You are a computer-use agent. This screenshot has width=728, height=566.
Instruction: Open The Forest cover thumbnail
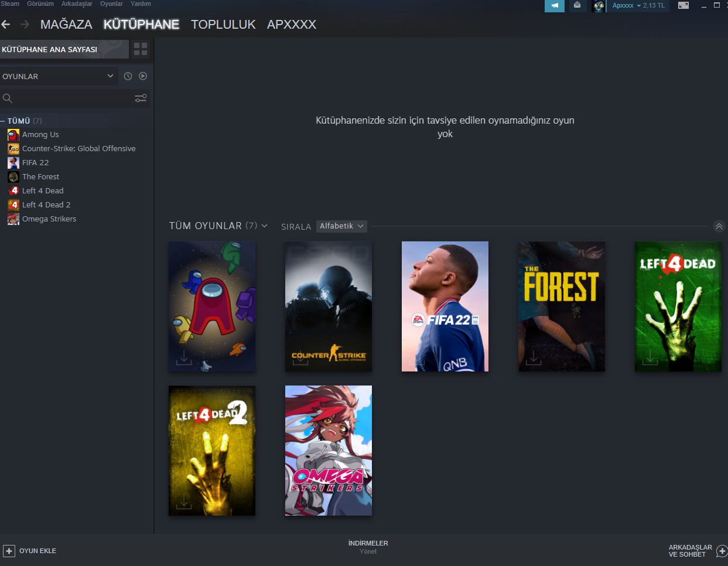click(562, 306)
